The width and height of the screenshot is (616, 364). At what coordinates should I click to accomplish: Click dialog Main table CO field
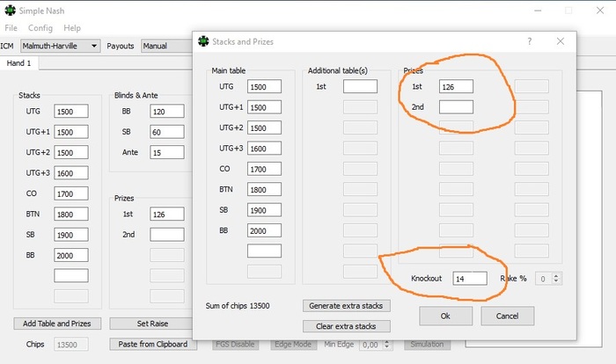click(x=264, y=169)
